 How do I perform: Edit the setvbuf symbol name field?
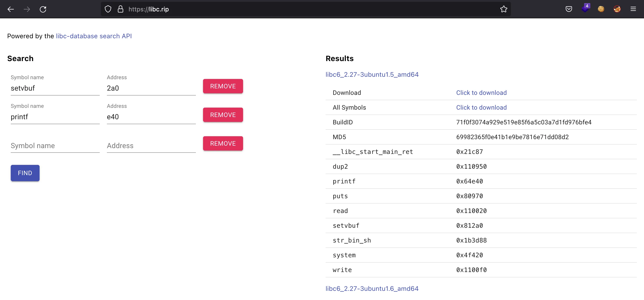(55, 88)
